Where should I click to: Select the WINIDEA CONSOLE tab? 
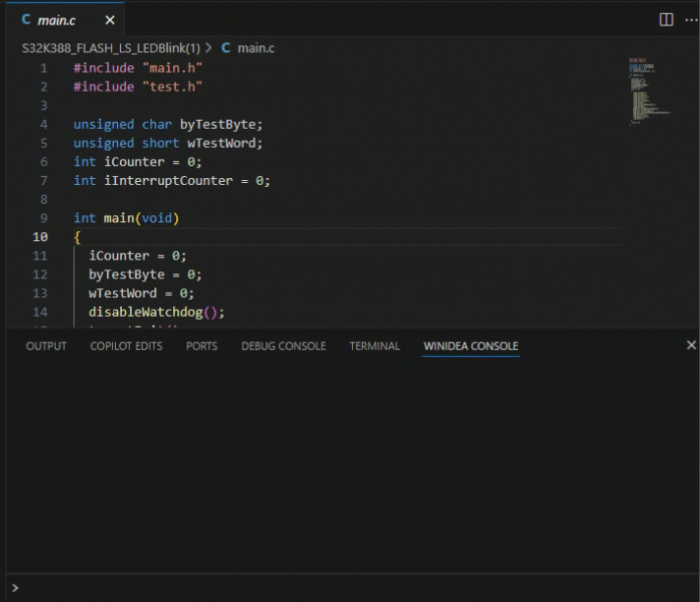click(470, 346)
